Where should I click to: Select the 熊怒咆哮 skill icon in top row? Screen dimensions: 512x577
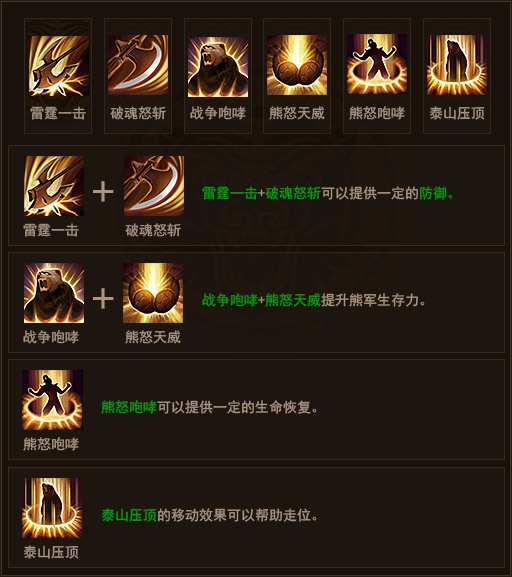point(377,64)
